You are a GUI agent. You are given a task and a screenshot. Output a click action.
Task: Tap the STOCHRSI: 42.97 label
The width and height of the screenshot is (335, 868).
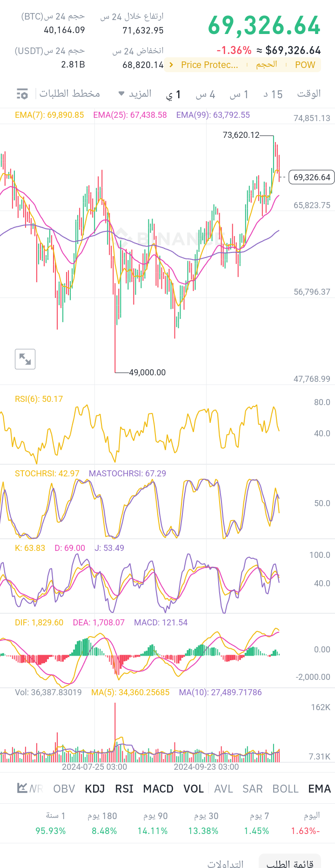[x=47, y=474]
